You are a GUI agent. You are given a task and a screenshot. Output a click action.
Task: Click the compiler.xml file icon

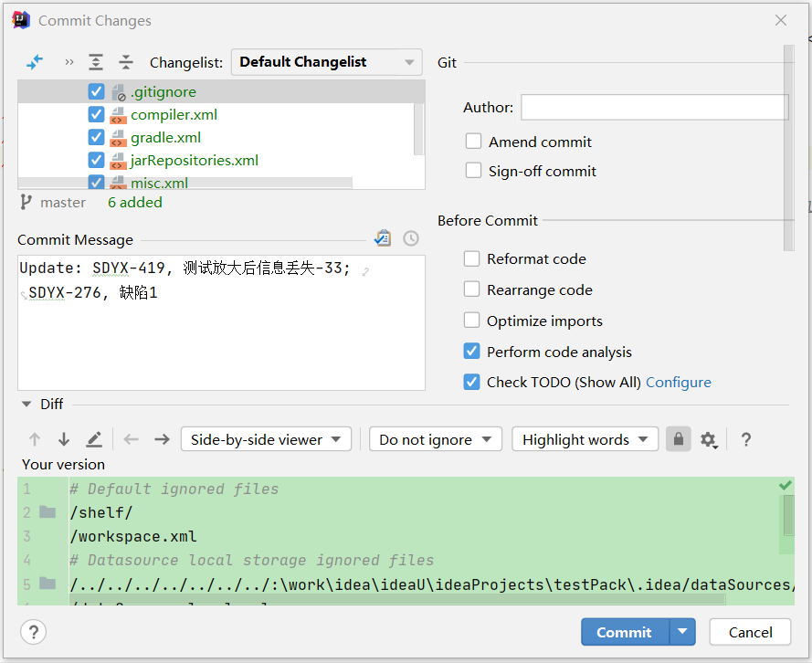click(x=118, y=115)
